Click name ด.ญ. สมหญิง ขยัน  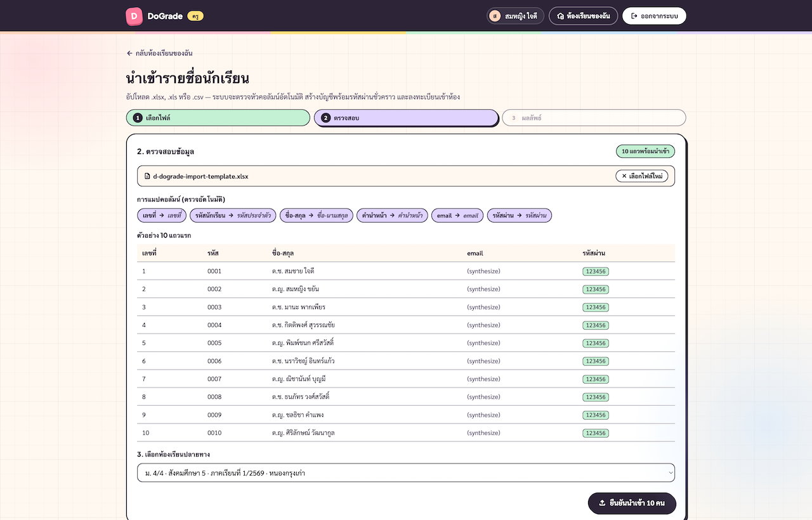296,289
